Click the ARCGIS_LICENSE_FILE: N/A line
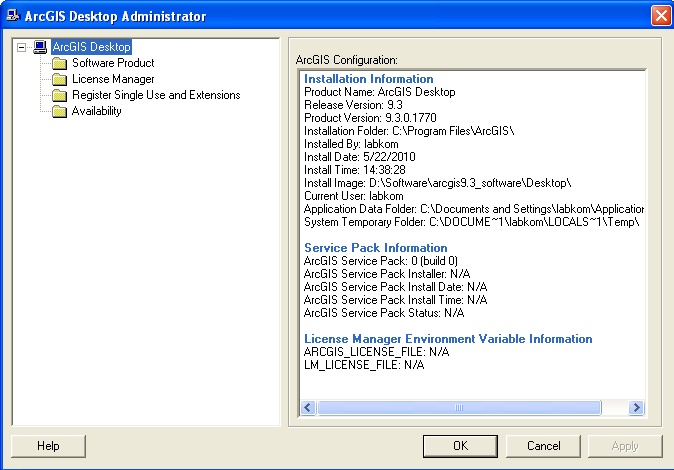This screenshot has width=674, height=470. point(377,352)
